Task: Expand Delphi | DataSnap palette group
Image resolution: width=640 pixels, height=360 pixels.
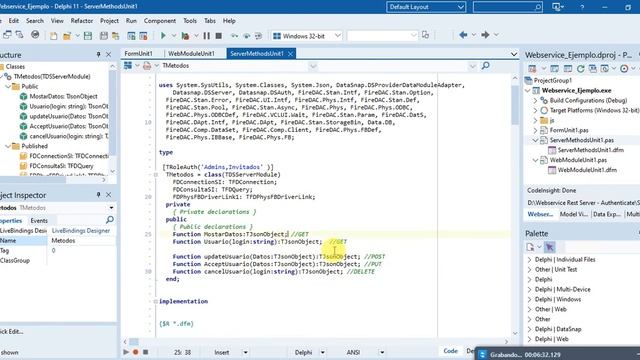Action: 529,329
